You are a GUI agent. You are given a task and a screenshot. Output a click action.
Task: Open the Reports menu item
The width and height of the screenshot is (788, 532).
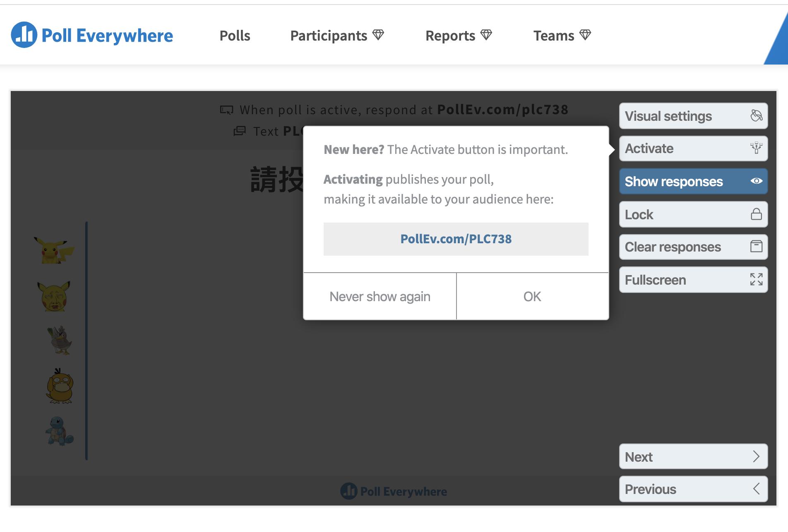click(450, 36)
